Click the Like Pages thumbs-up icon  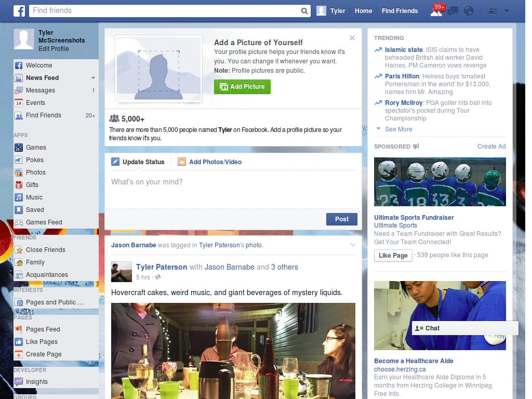click(19, 342)
